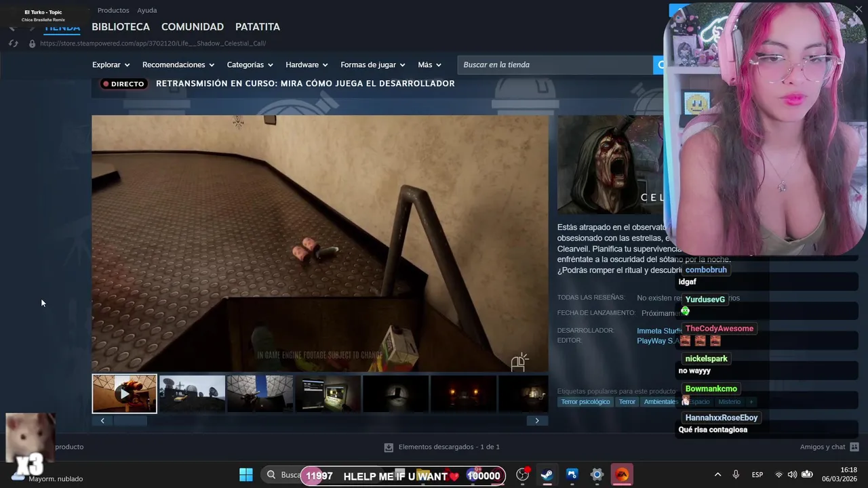Image resolution: width=868 pixels, height=488 pixels.
Task: Open the Amigos y chat icon
Action: pyautogui.click(x=854, y=447)
